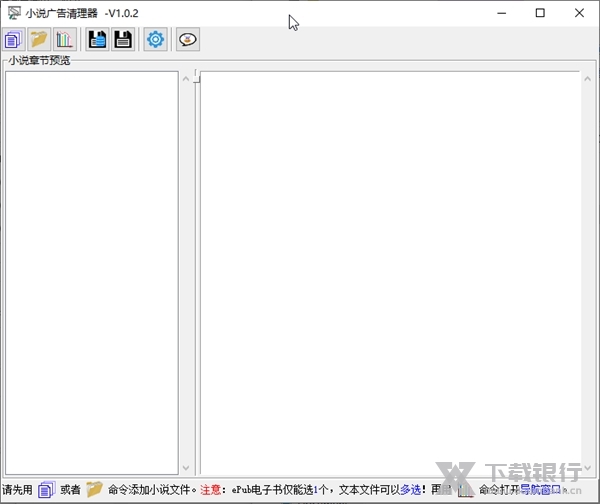Viewport: 600px width, 504px height.
Task: Click the chapter list scroll-up arrow
Action: [x=186, y=80]
